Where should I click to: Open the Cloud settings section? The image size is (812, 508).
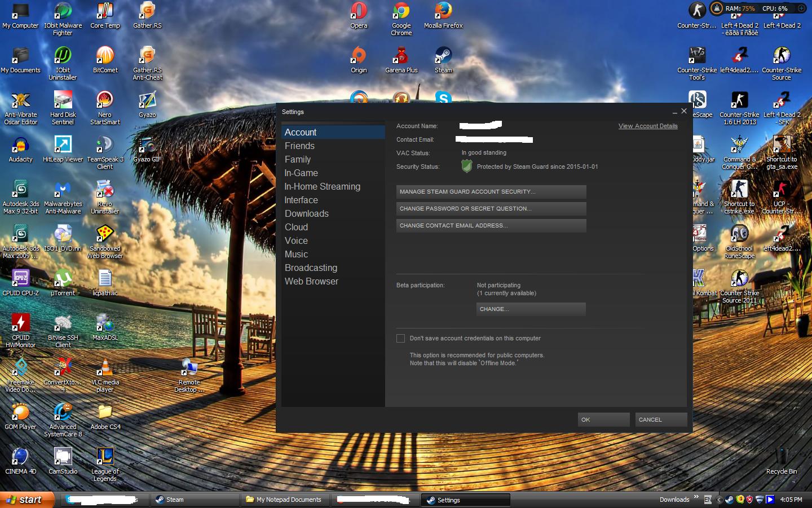333,227
